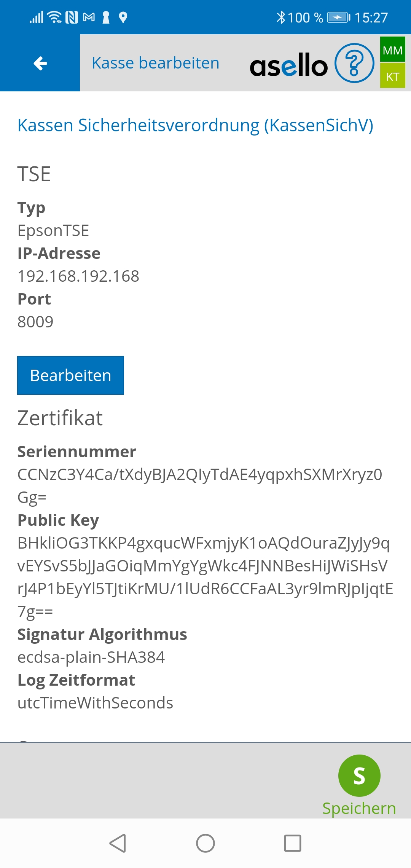The width and height of the screenshot is (411, 868).
Task: Tap the IP address 192.168.192.168
Action: [x=78, y=276]
